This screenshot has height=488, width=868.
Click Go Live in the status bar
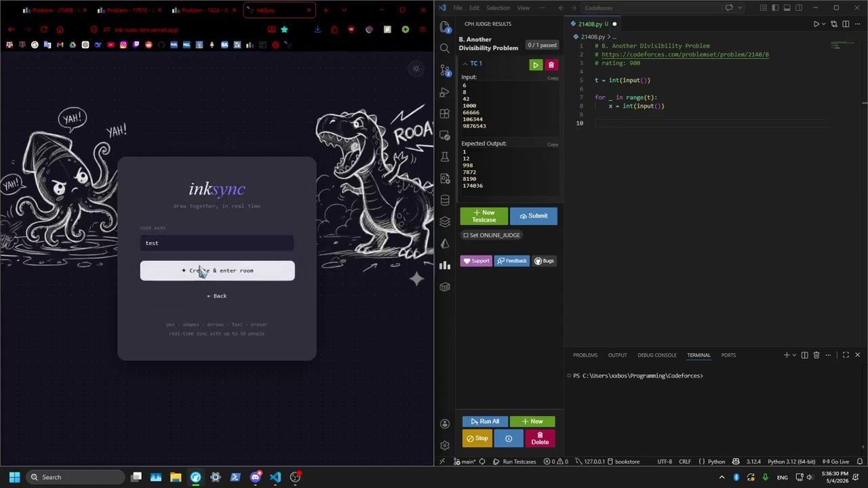tap(835, 462)
